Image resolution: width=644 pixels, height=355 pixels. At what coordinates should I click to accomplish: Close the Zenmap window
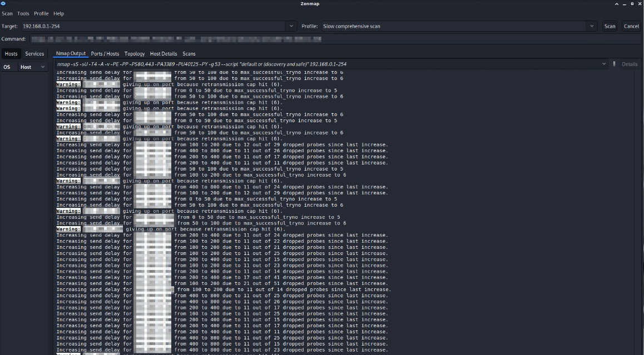pos(640,3)
